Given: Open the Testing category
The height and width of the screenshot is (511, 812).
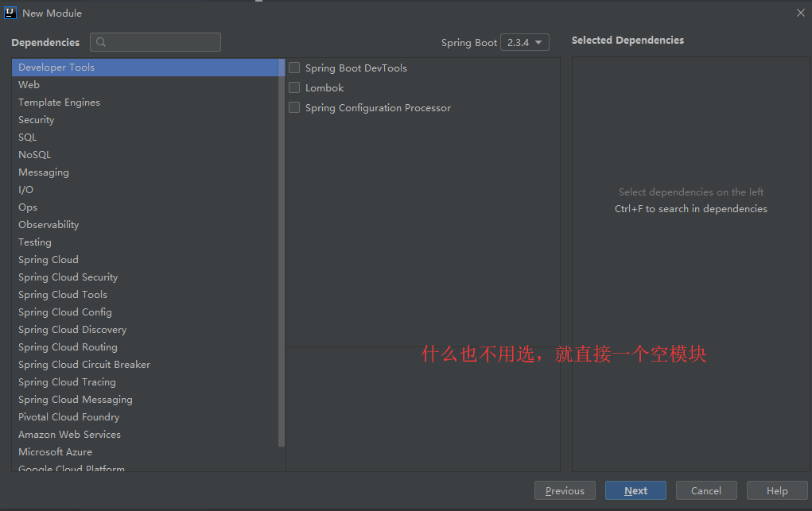Looking at the screenshot, I should tap(145, 242).
